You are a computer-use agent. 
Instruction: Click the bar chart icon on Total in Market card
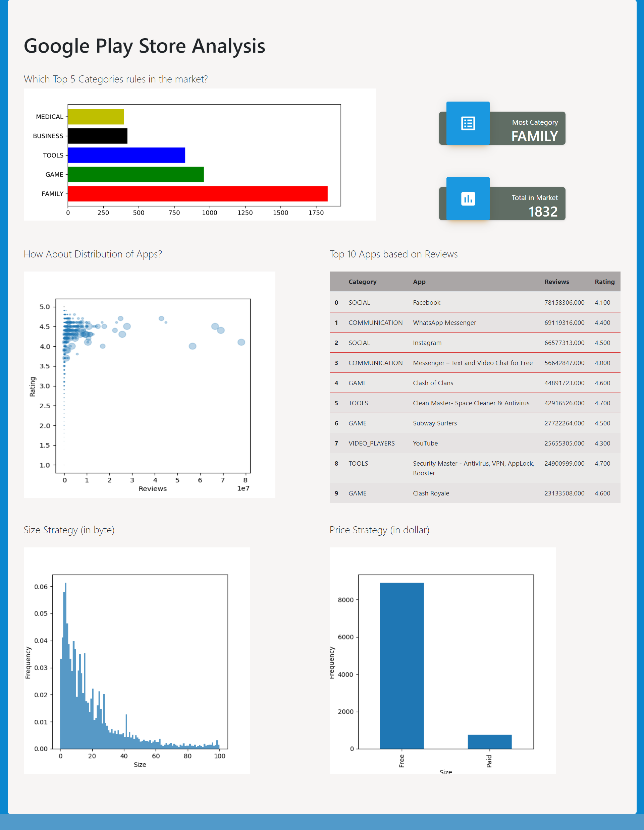click(x=468, y=199)
